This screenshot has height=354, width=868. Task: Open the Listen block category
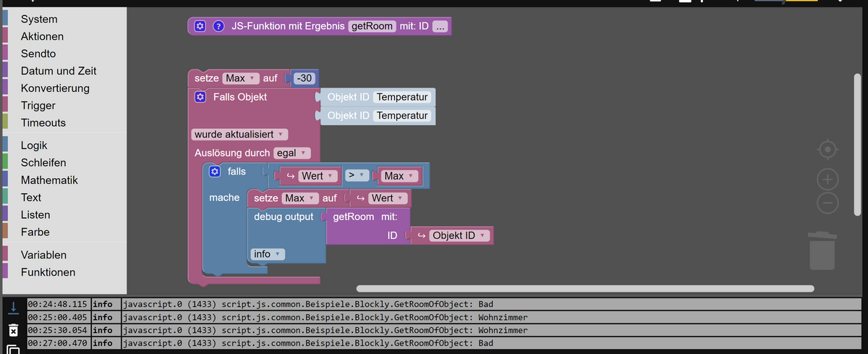(x=35, y=215)
